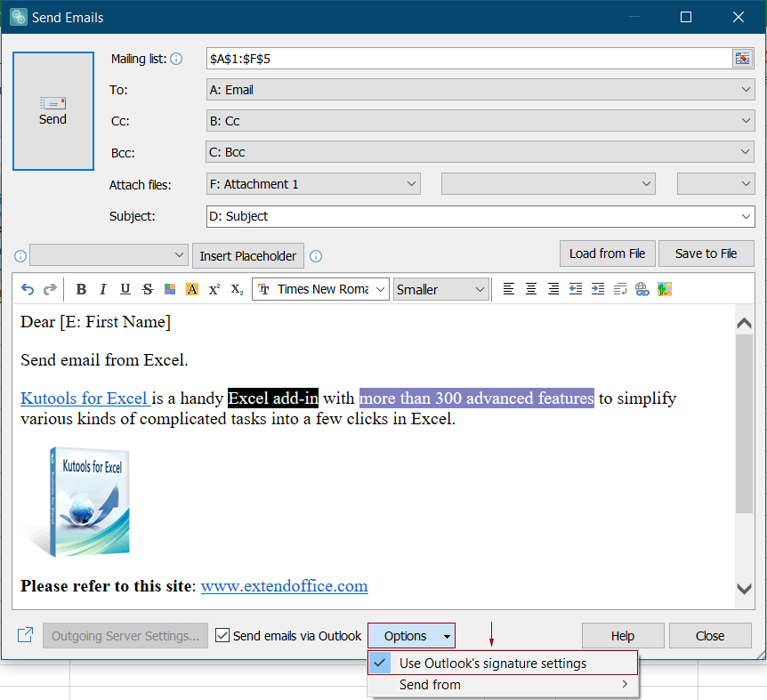Align text right
Image resolution: width=767 pixels, height=700 pixels.
point(553,289)
